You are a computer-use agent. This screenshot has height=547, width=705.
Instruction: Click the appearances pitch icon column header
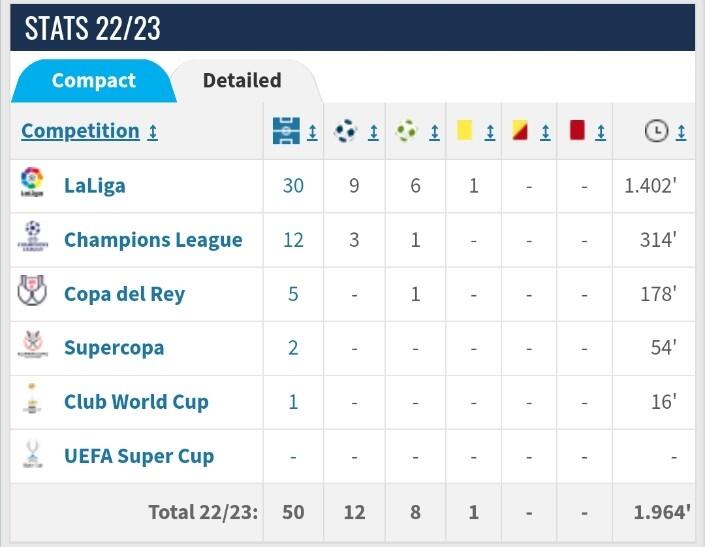click(286, 131)
